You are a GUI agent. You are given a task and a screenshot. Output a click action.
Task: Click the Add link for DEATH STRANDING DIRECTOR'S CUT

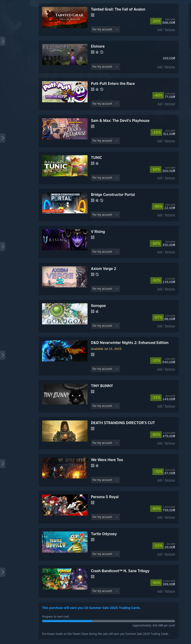pos(160,443)
